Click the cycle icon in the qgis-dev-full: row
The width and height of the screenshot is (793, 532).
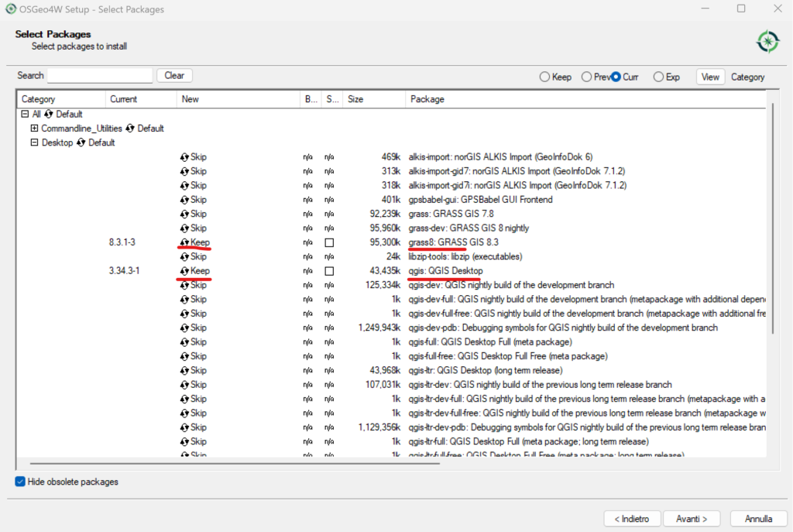184,300
